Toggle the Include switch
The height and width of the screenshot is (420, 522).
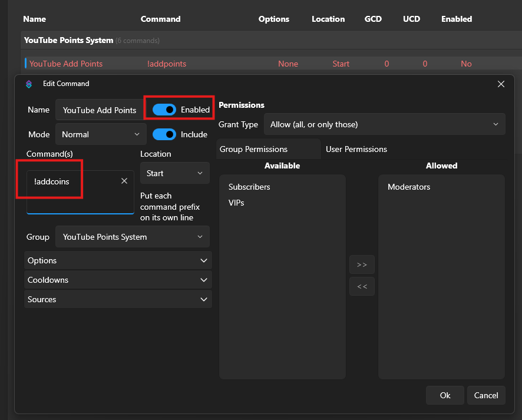164,134
